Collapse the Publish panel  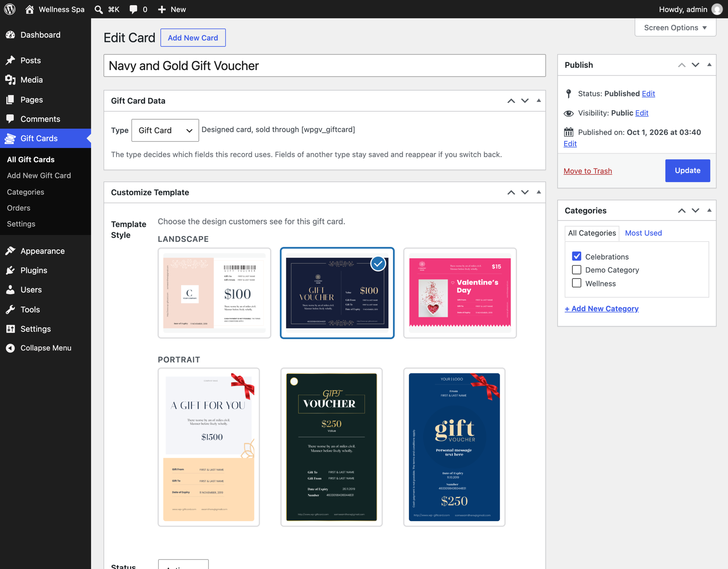click(709, 65)
